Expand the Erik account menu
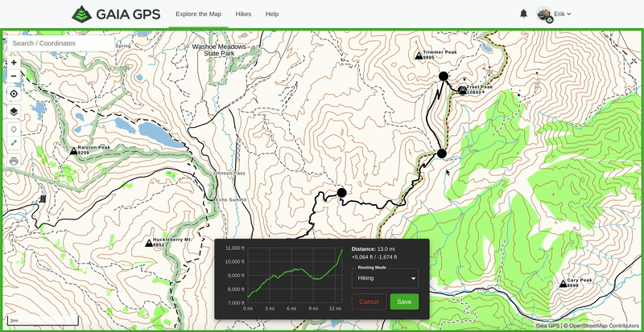Image resolution: width=644 pixels, height=332 pixels. pyautogui.click(x=562, y=14)
